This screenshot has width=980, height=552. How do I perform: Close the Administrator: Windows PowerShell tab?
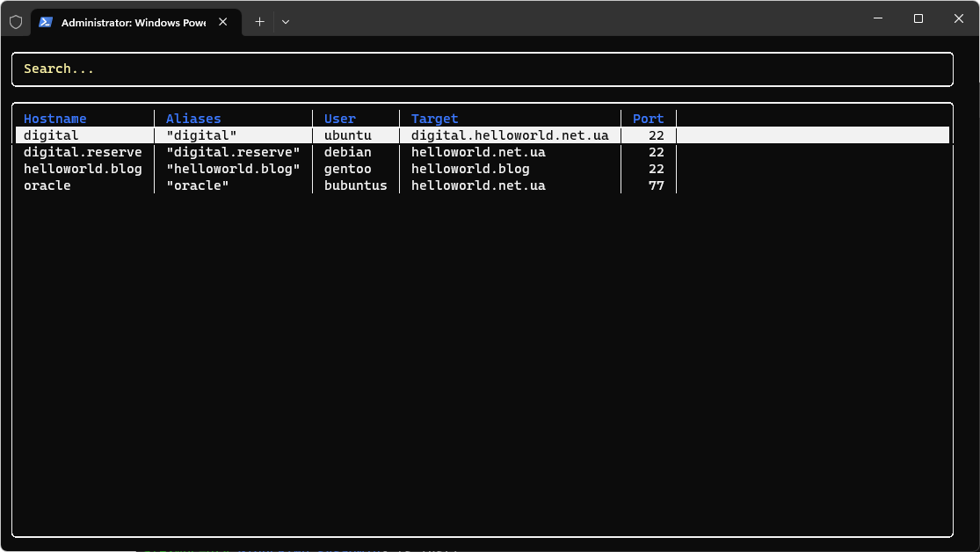223,22
